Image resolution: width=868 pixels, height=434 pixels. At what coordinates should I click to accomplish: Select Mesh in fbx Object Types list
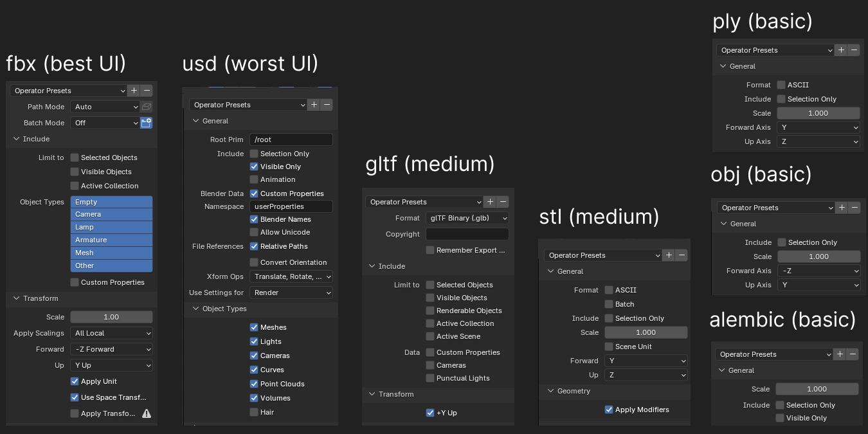(111, 253)
